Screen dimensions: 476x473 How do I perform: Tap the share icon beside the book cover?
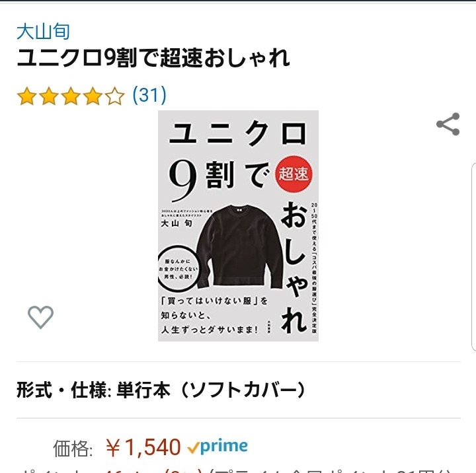pos(448,124)
